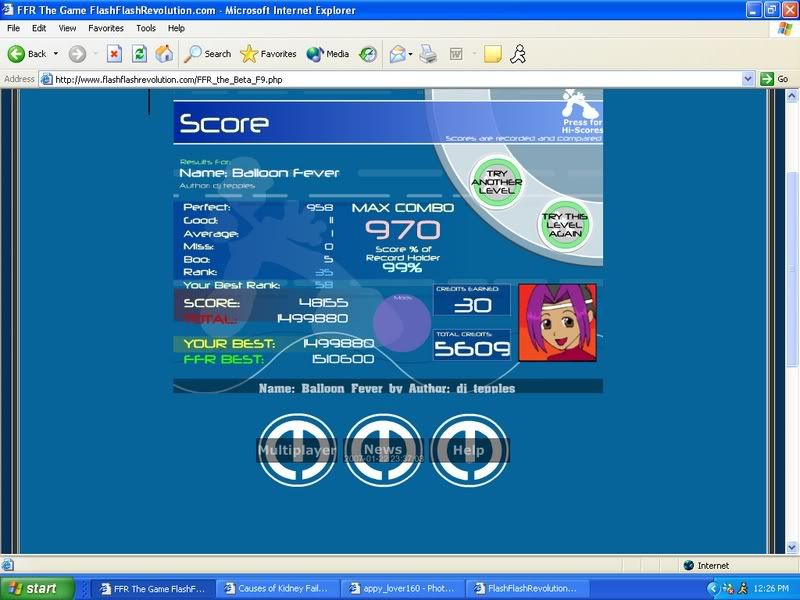Switch to FlashFlashRevolution taskbar window
This screenshot has height=600, width=800.
pyautogui.click(x=527, y=588)
